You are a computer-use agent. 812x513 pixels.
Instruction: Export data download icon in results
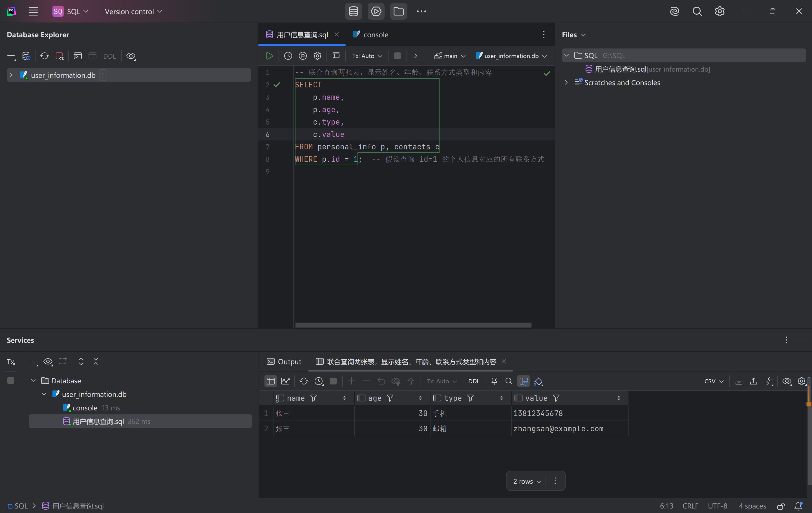pos(739,381)
